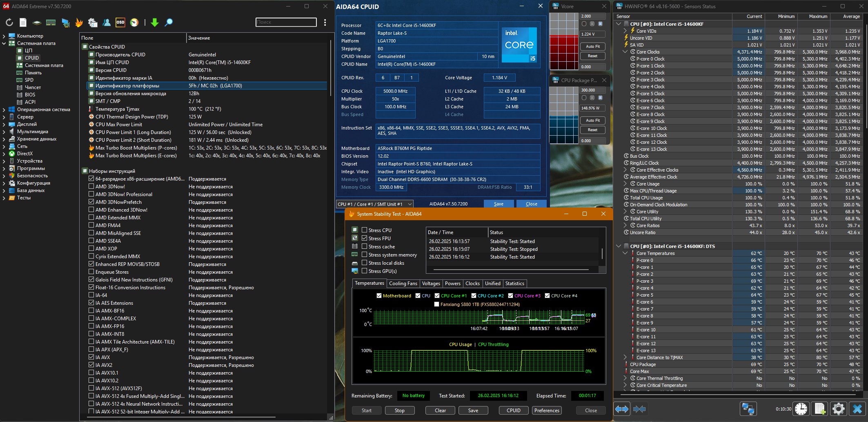Open the monitor diagnostics toolbar icon

pos(65,22)
